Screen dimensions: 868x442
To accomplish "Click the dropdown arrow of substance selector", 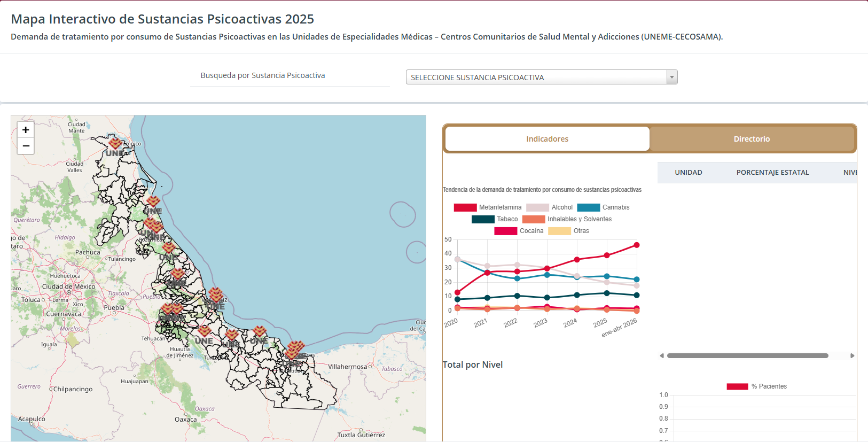I will click(x=672, y=77).
